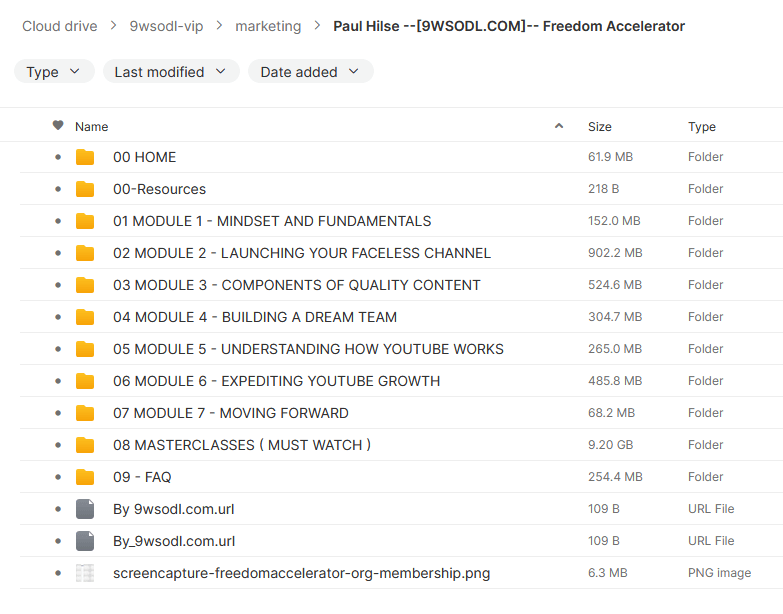Click the sort direction arrow in header
Viewport: 783px width, 614px height.
point(559,126)
